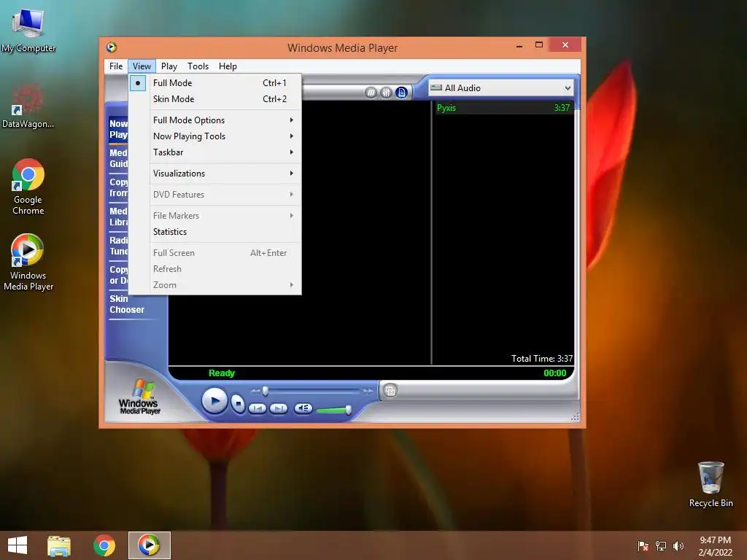Click the Stop playback button

tap(238, 404)
